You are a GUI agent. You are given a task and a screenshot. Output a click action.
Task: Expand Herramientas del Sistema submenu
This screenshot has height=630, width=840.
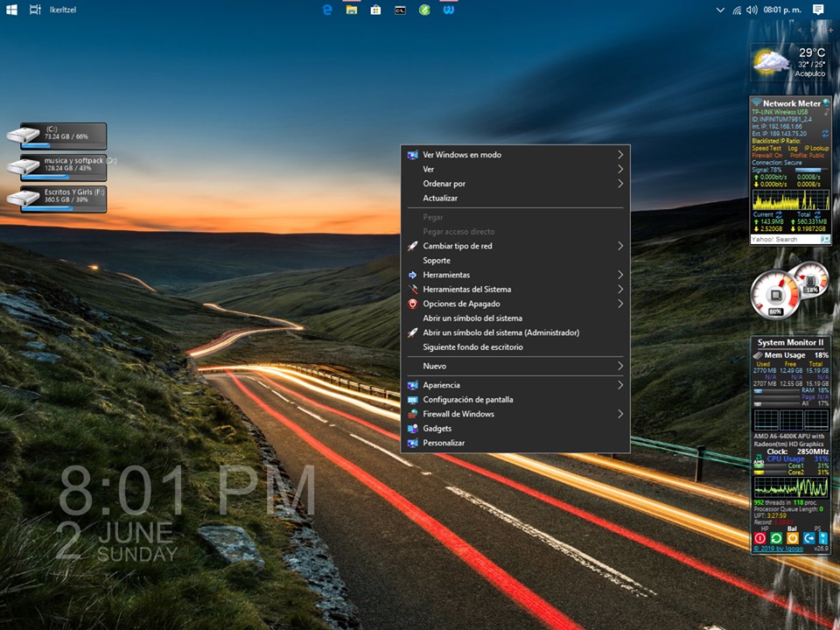[x=514, y=290]
